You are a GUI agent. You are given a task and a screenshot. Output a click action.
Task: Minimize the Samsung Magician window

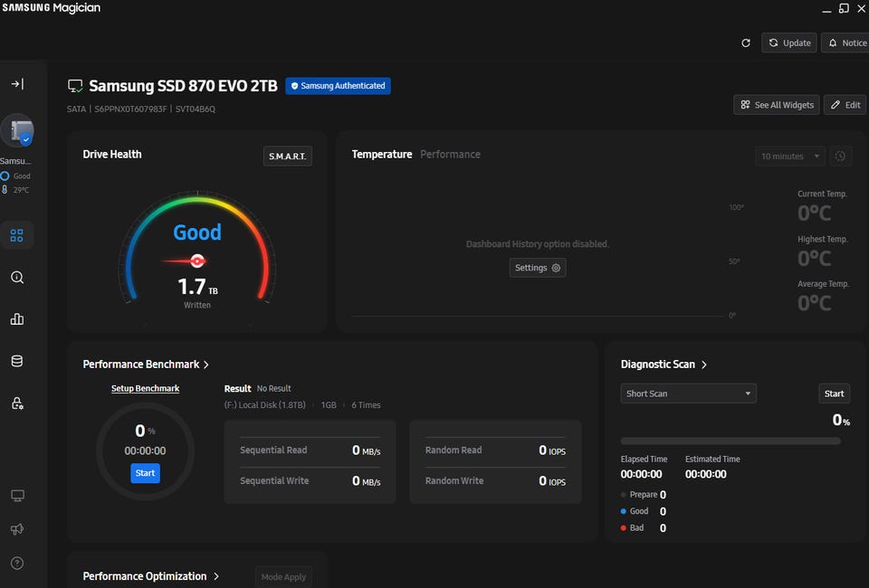click(826, 9)
